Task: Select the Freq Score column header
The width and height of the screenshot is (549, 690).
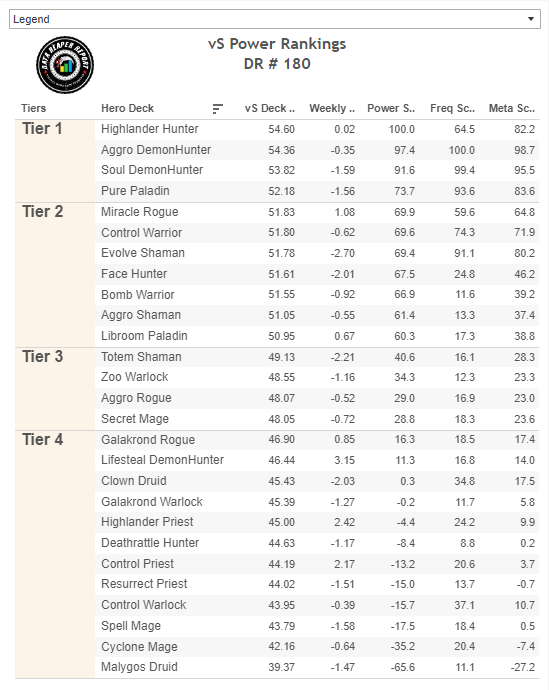Action: (x=452, y=108)
